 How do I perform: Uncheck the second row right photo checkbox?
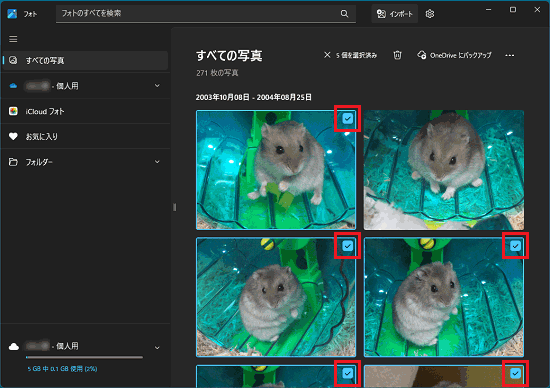(515, 246)
